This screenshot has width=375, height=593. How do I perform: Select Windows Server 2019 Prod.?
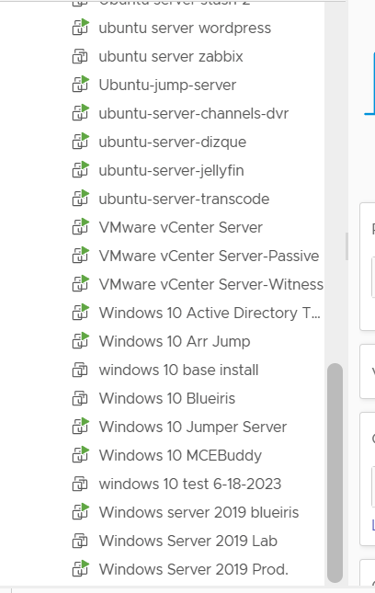pyautogui.click(x=194, y=570)
